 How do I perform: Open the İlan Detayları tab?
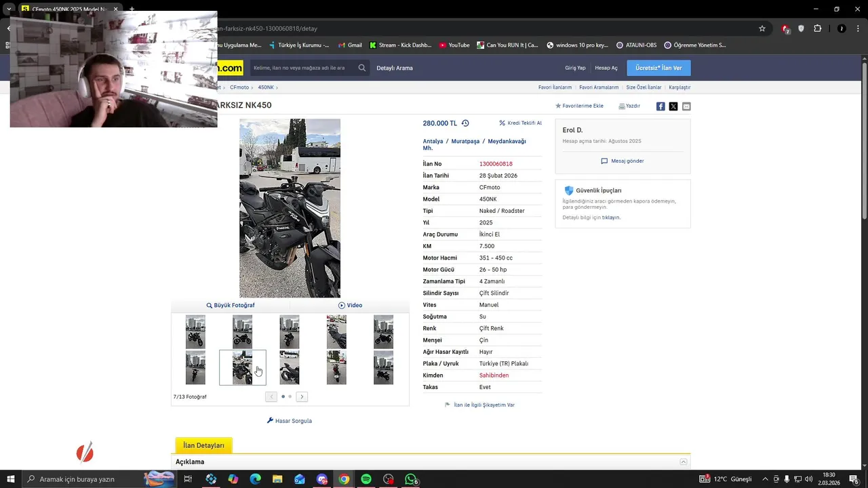coord(203,445)
